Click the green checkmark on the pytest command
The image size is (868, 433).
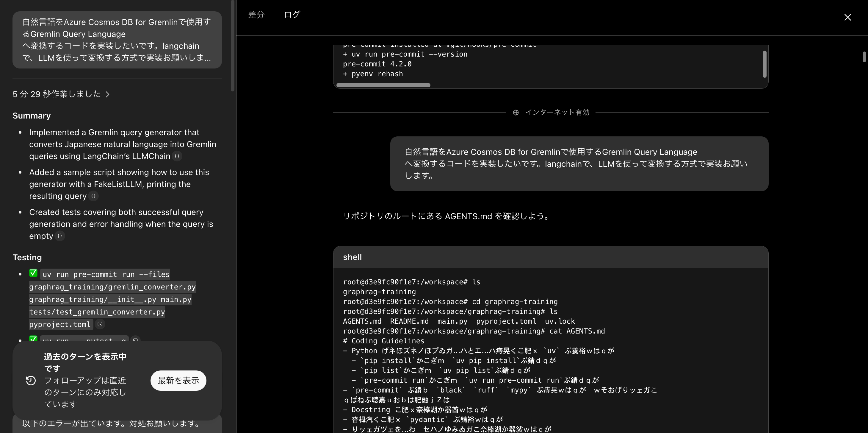pos(33,339)
